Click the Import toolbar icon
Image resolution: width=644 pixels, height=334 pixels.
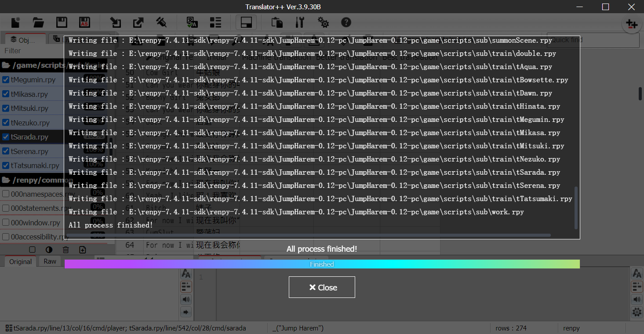[116, 22]
